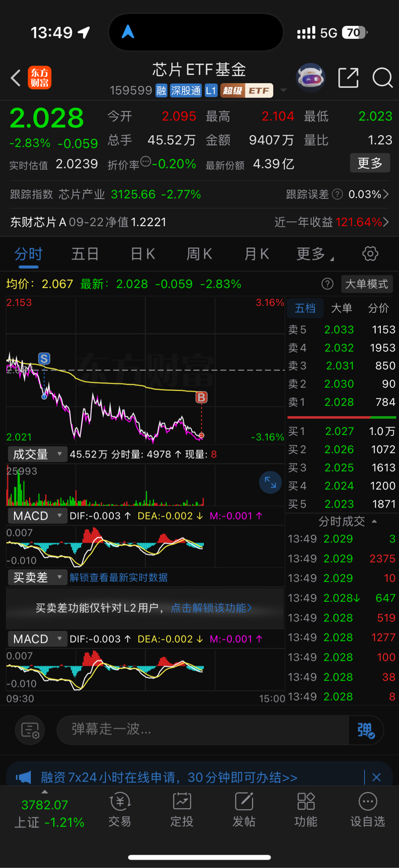Image resolution: width=399 pixels, height=868 pixels.
Task: Toggle 大单模式 large order mode
Action: 367,284
